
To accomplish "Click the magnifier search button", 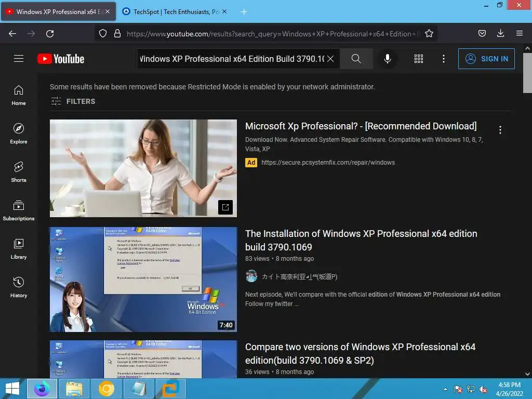I will click(356, 59).
